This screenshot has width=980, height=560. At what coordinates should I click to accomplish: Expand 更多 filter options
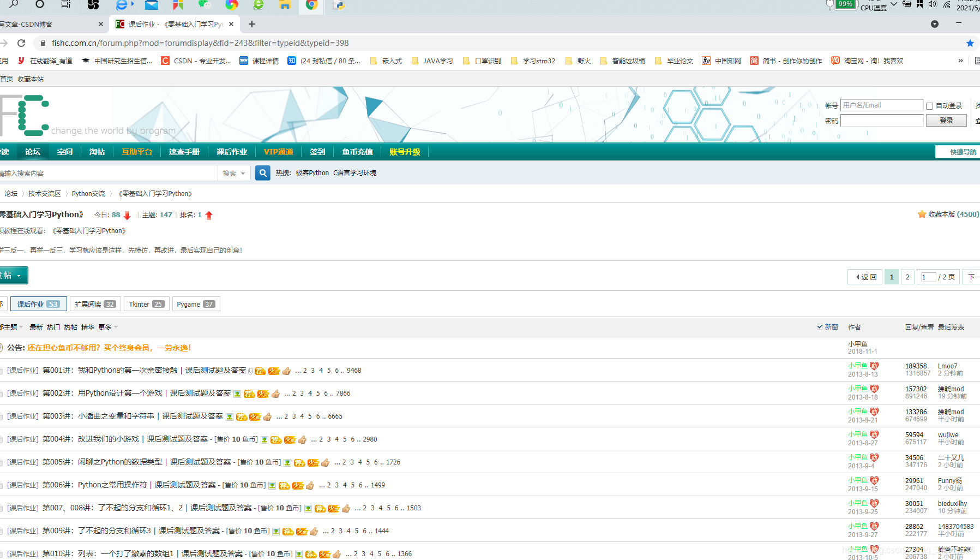click(108, 327)
